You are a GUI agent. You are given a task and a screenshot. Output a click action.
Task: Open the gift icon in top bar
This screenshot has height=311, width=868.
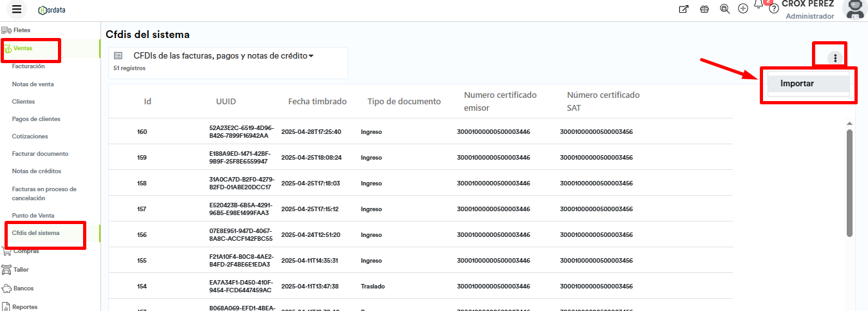tap(704, 9)
